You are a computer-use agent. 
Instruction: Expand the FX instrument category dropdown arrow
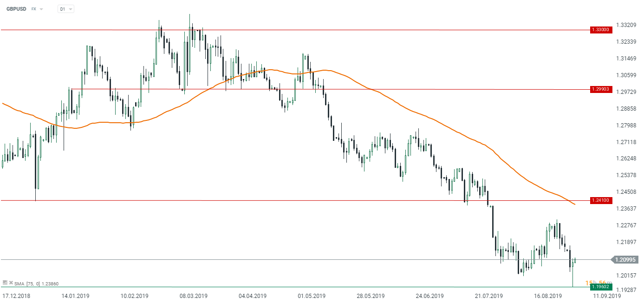coord(41,9)
